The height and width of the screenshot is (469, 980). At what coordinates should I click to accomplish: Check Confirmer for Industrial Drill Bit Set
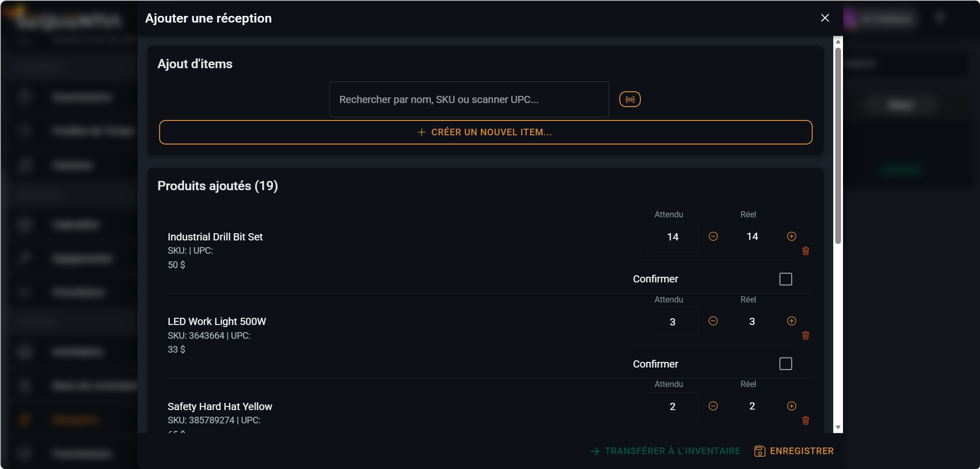coord(786,279)
